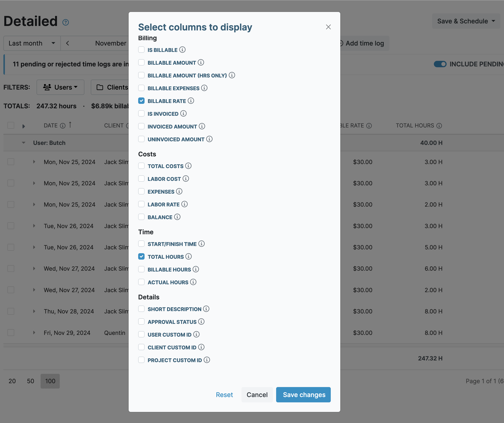Click info icon beside Is Billable

coord(182,50)
